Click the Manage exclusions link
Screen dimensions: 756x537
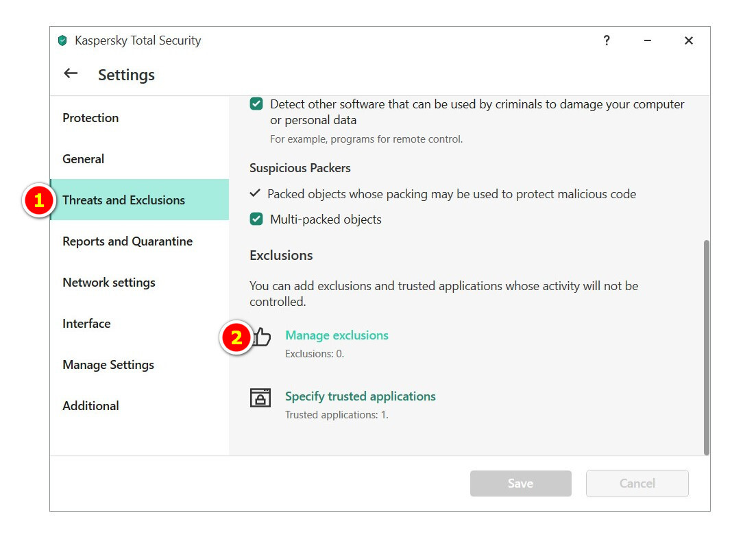337,335
